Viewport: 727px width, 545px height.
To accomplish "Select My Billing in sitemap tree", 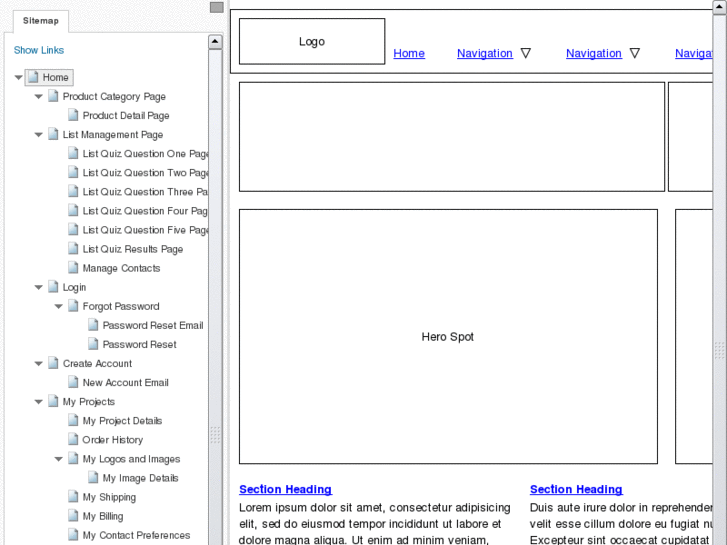I will pos(103,516).
